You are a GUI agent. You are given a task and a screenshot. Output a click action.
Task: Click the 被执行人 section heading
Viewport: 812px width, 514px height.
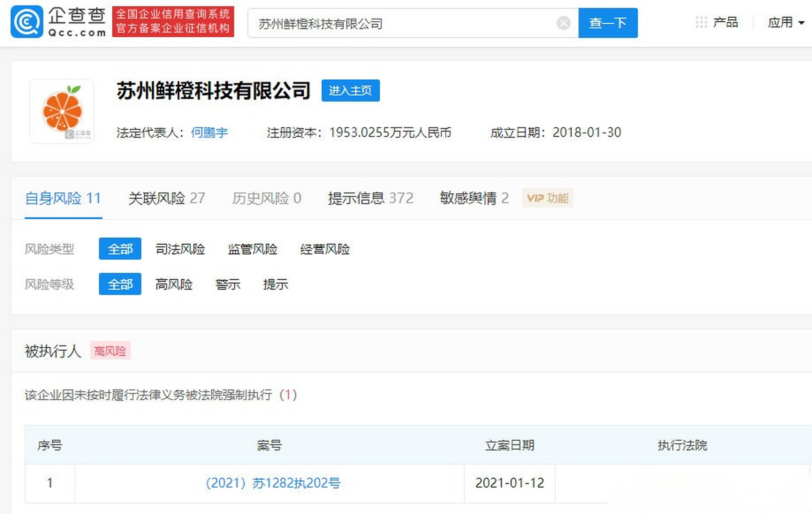(x=53, y=351)
